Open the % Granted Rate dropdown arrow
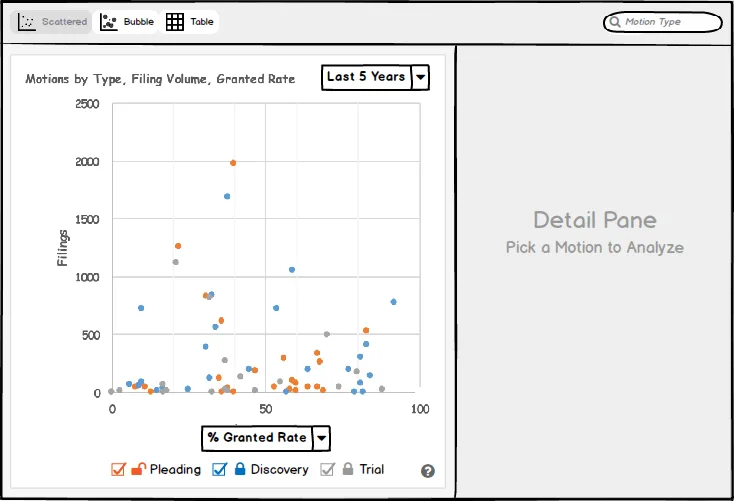The height and width of the screenshot is (501, 734). pos(321,438)
